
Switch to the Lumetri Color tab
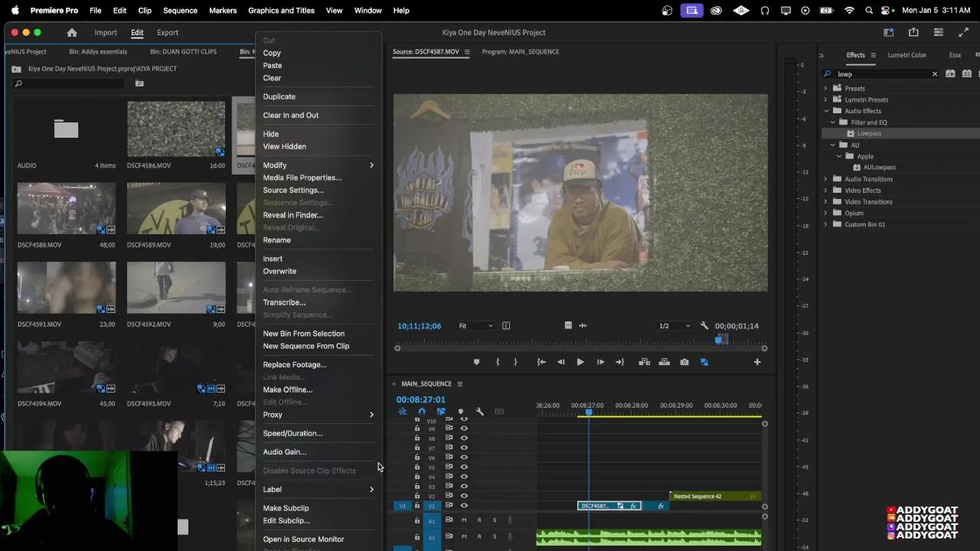(x=906, y=55)
